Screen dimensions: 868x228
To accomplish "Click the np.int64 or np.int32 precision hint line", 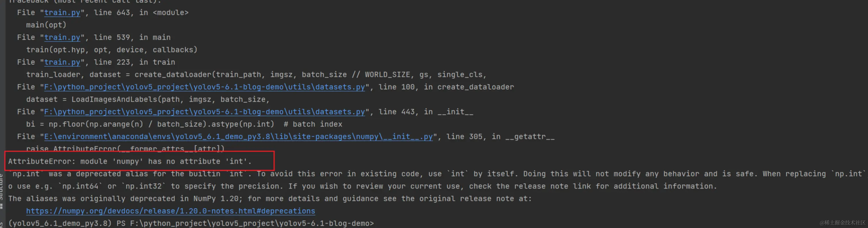I will coord(362,186).
